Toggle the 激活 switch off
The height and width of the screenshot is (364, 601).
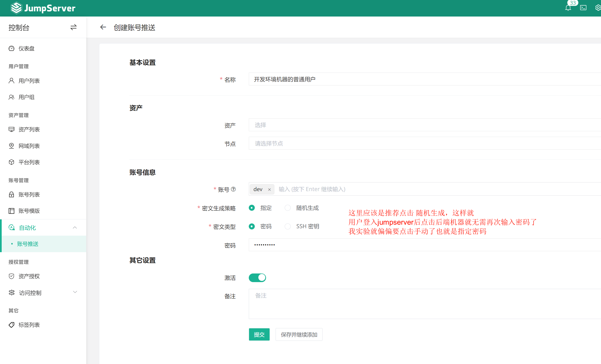257,278
